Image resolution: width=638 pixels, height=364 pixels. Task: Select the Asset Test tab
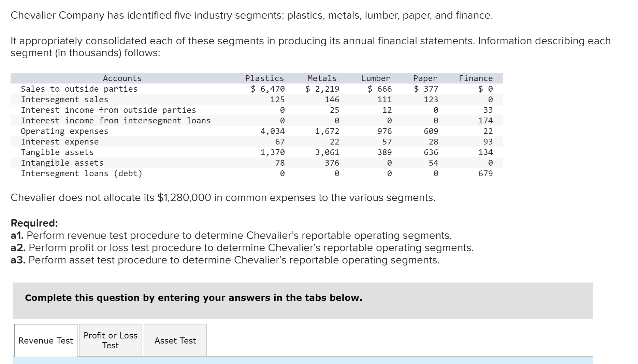175,340
